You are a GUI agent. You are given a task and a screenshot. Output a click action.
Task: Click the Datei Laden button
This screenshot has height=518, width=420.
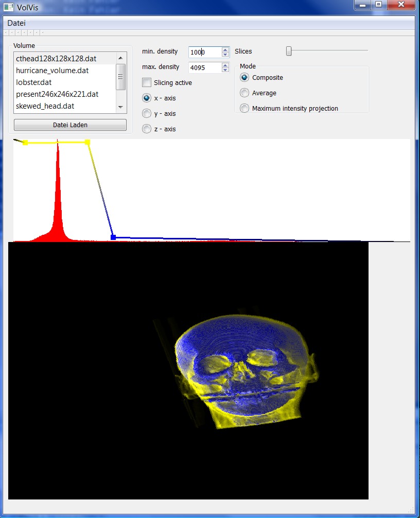[70, 125]
